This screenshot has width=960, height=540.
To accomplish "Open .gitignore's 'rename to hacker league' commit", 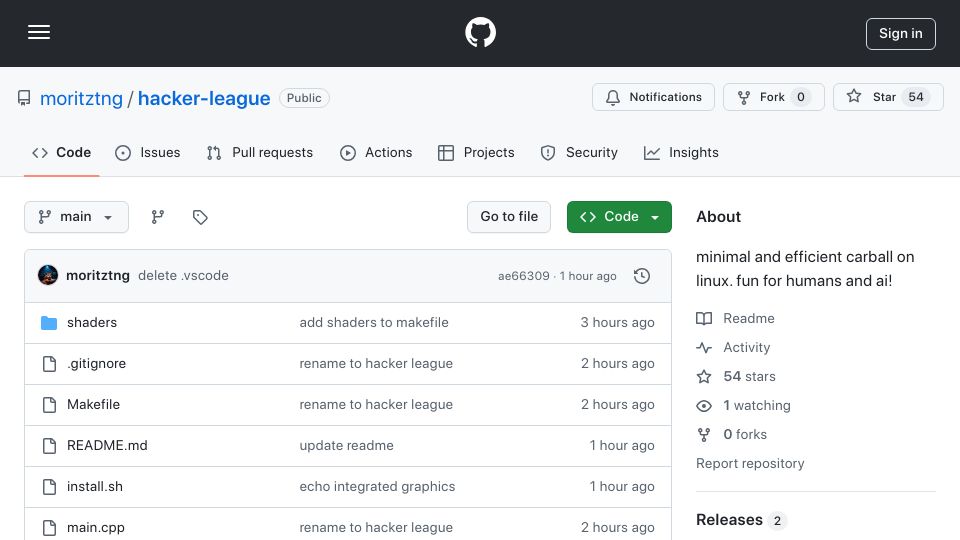I will (x=376, y=364).
